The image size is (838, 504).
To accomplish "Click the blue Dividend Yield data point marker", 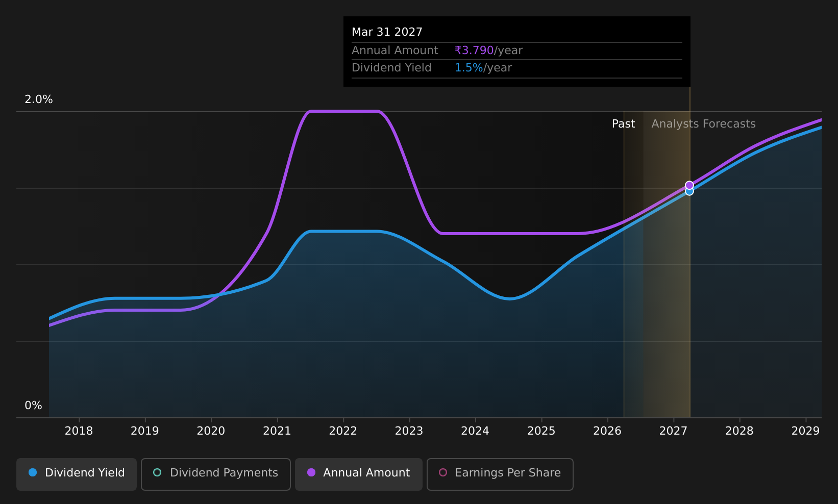I will pyautogui.click(x=689, y=192).
